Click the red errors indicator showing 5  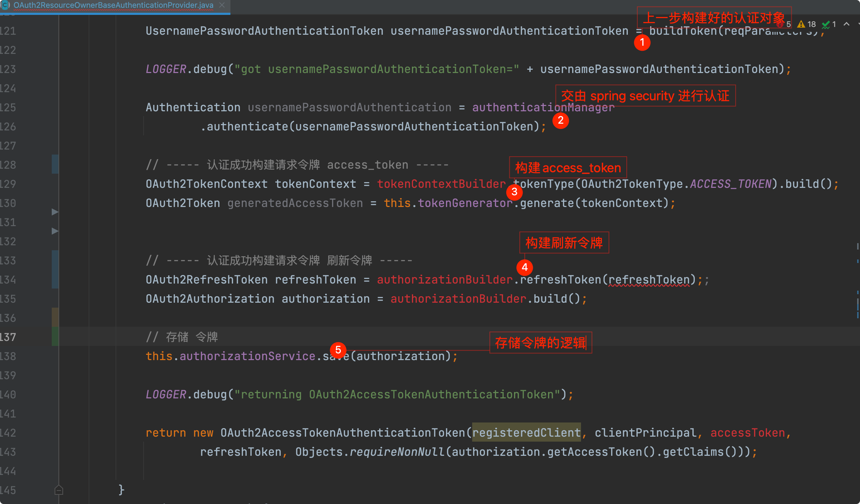click(784, 24)
